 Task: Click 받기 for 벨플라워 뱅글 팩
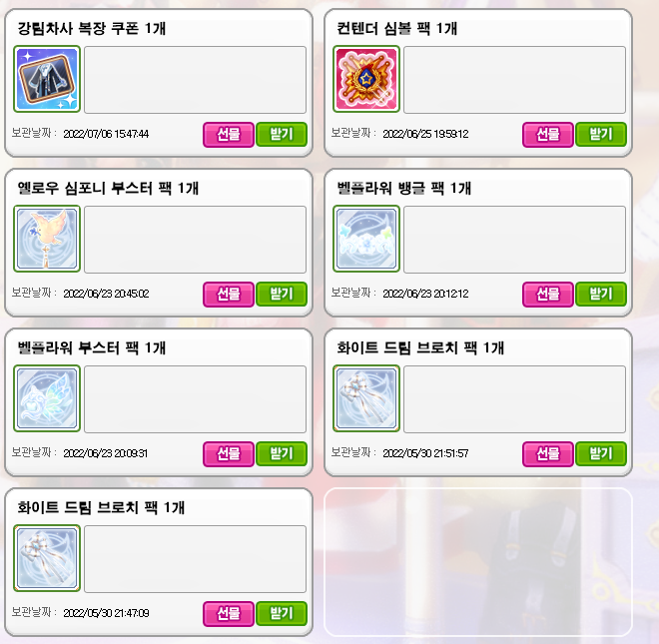[x=601, y=295]
